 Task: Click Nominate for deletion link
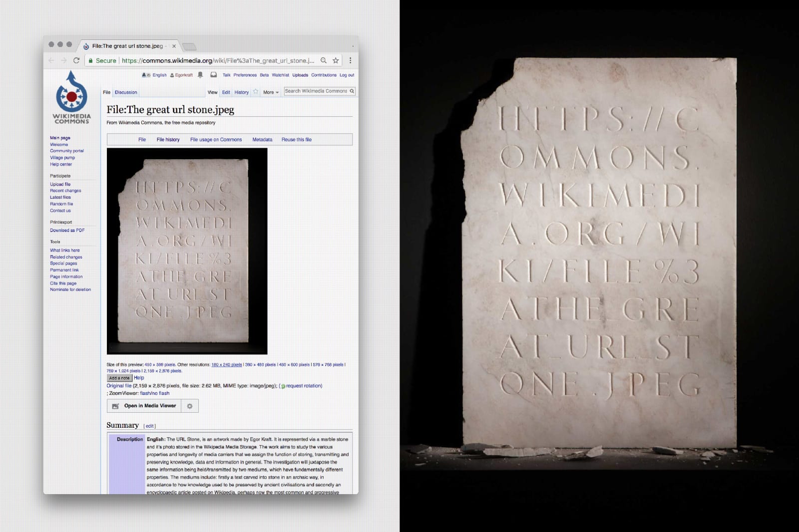click(70, 289)
